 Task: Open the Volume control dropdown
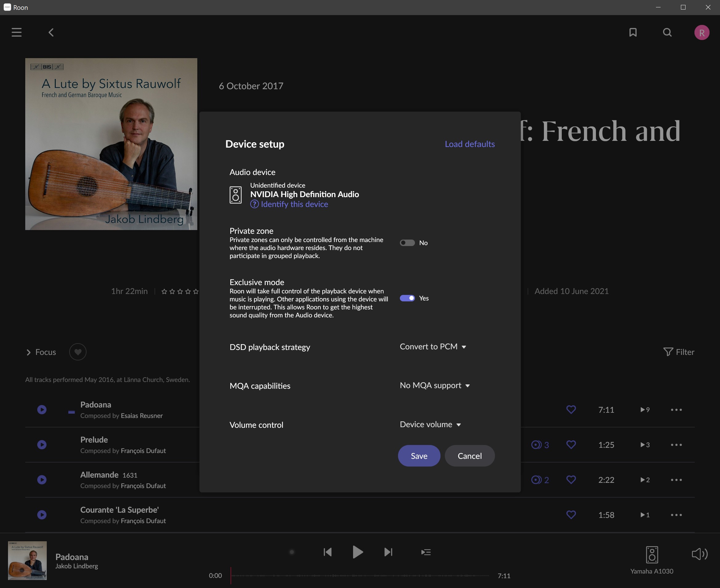coord(431,424)
